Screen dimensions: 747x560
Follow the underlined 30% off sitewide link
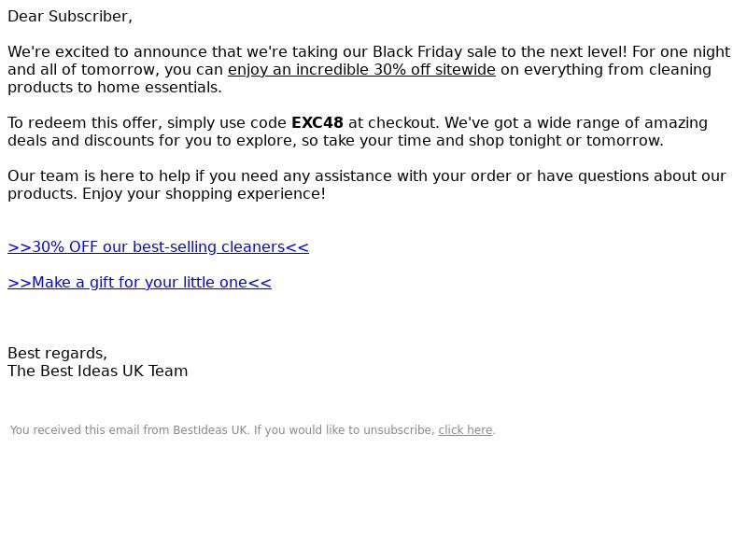click(361, 69)
